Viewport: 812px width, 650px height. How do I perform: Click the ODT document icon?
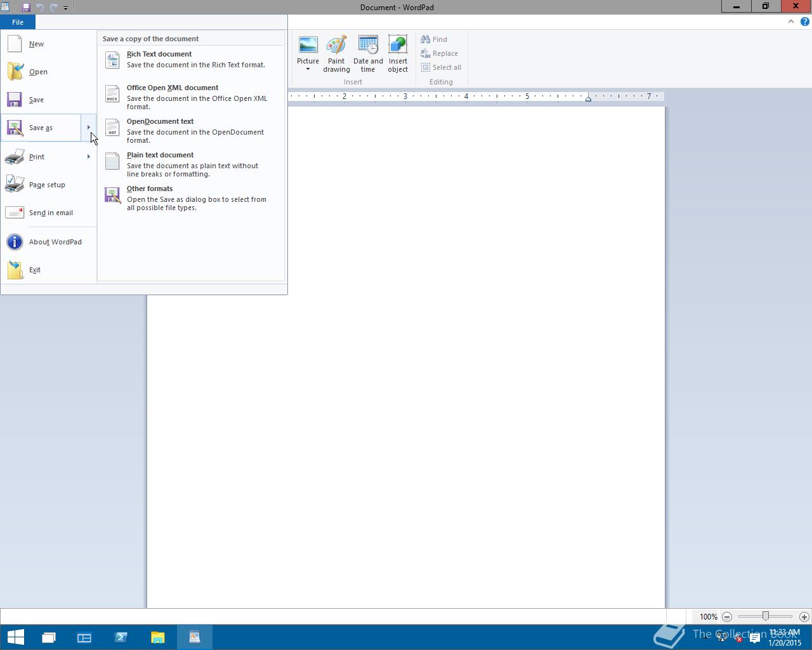pyautogui.click(x=112, y=127)
